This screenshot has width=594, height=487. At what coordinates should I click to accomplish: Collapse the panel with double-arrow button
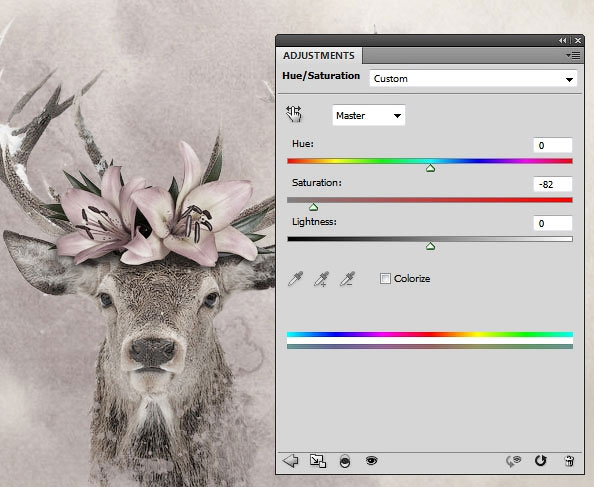(x=563, y=40)
